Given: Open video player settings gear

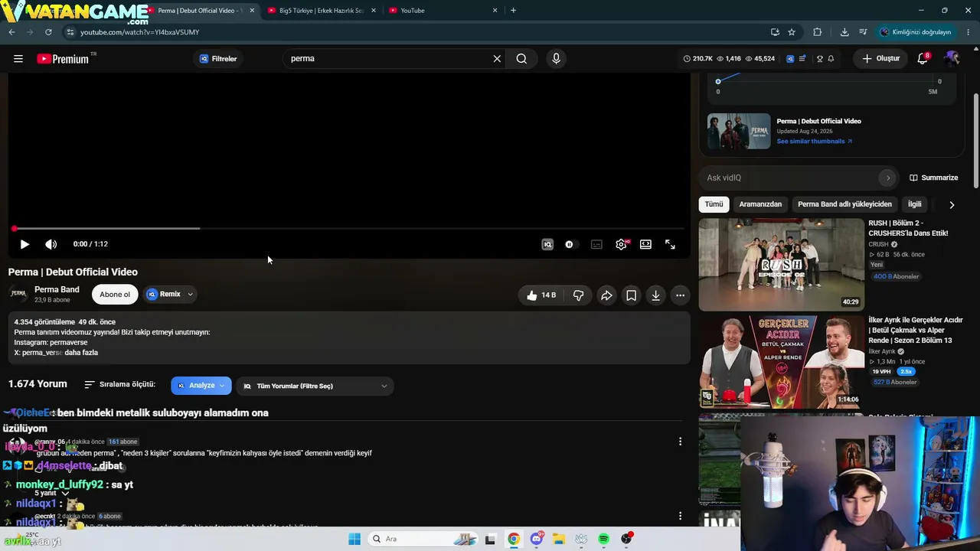Looking at the screenshot, I should 621,244.
